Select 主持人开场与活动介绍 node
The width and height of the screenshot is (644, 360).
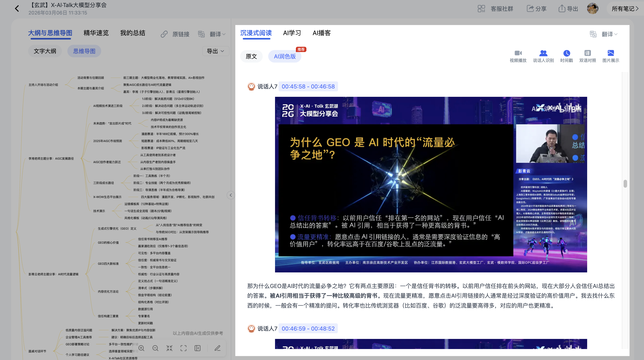point(43,85)
